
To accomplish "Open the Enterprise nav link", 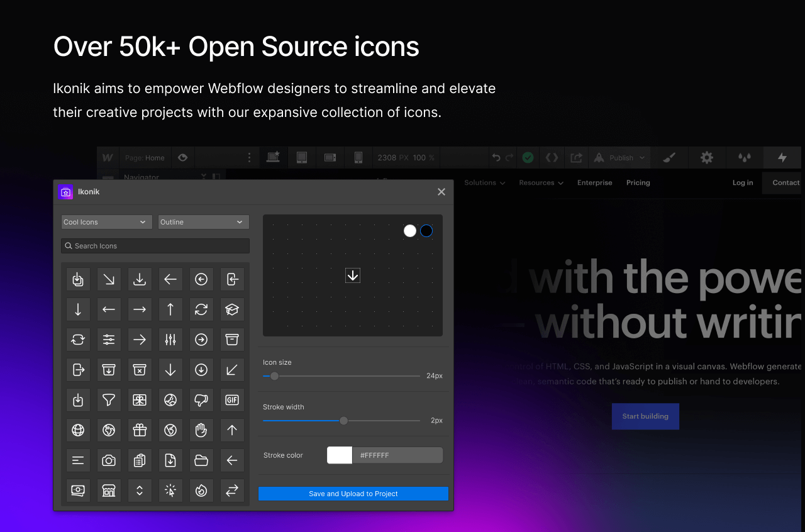I will (594, 182).
